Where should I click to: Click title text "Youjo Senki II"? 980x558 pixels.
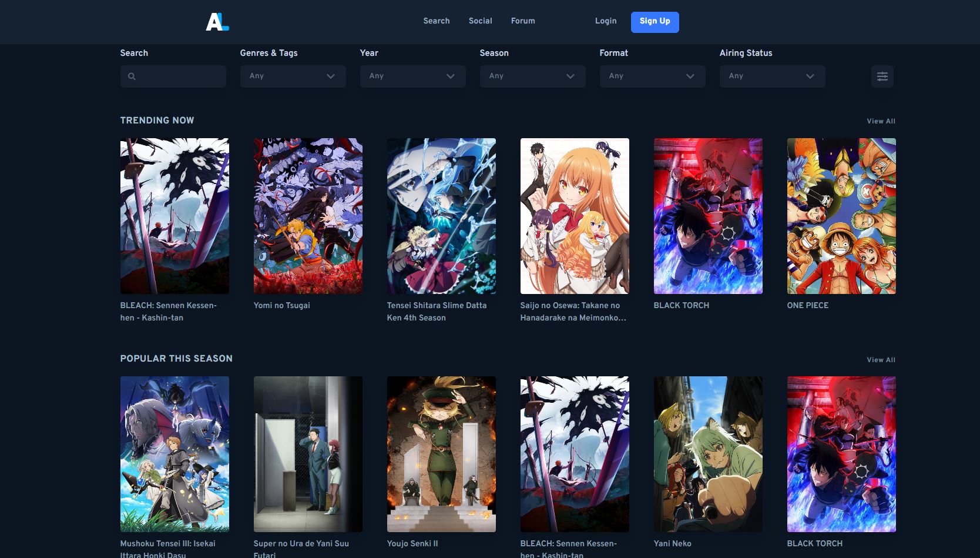(412, 544)
